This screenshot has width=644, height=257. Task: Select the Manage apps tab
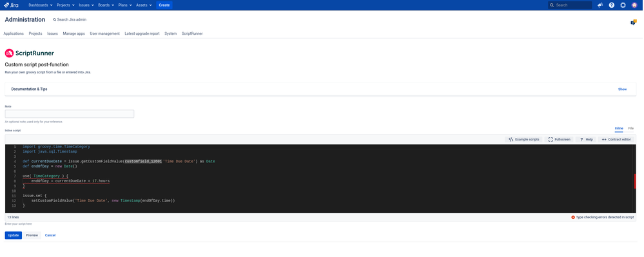coord(74,33)
